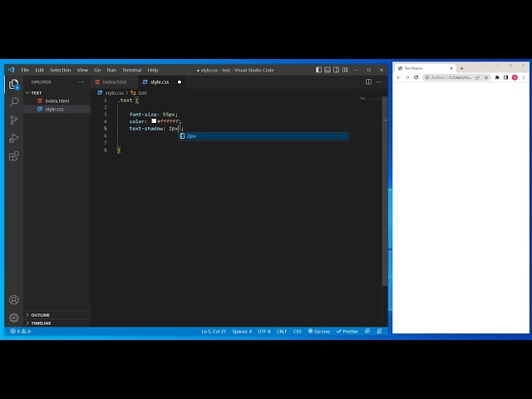
Task: Click the editor vertical scrollbar
Action: point(385,190)
